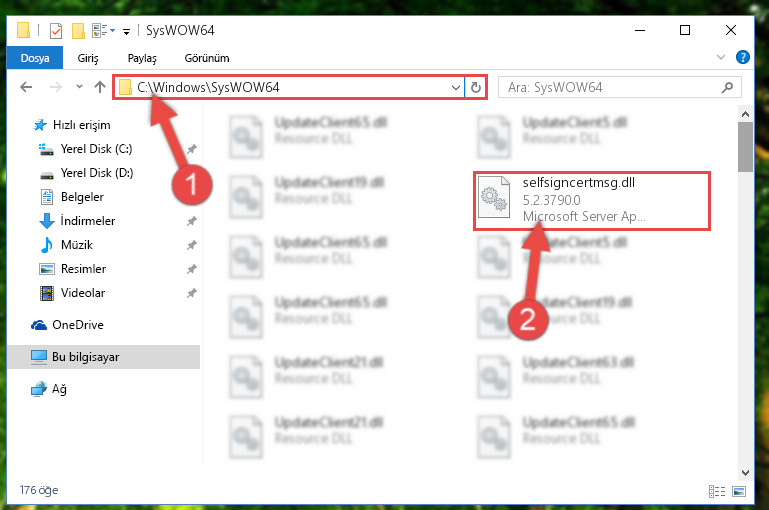
Task: Select the selfsigncertmsg.dll file
Action: (591, 201)
